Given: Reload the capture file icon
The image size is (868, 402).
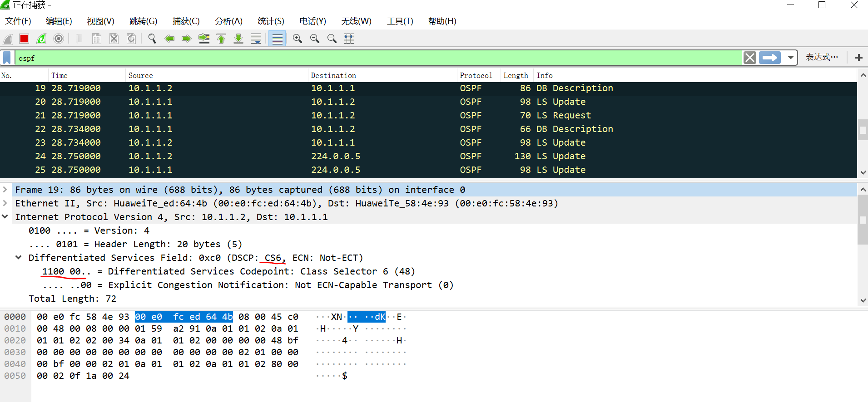Looking at the screenshot, I should pos(131,39).
